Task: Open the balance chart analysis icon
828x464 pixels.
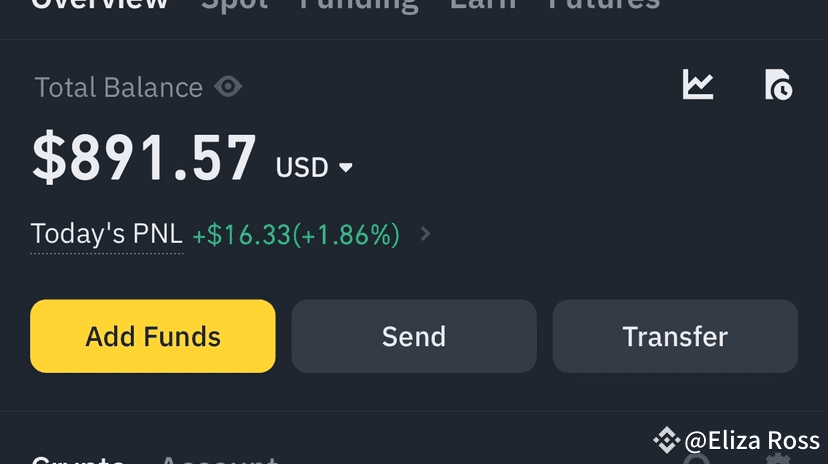Action: [x=698, y=84]
